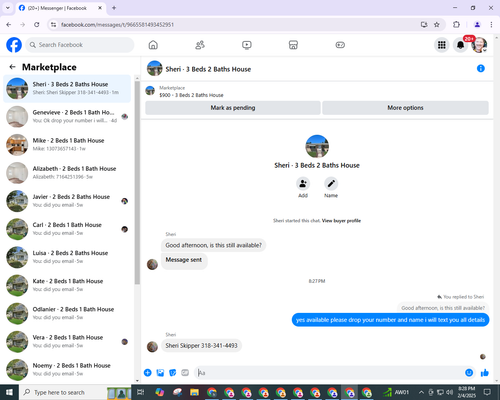
Task: Open the Odlanier conversation
Action: tap(67, 313)
